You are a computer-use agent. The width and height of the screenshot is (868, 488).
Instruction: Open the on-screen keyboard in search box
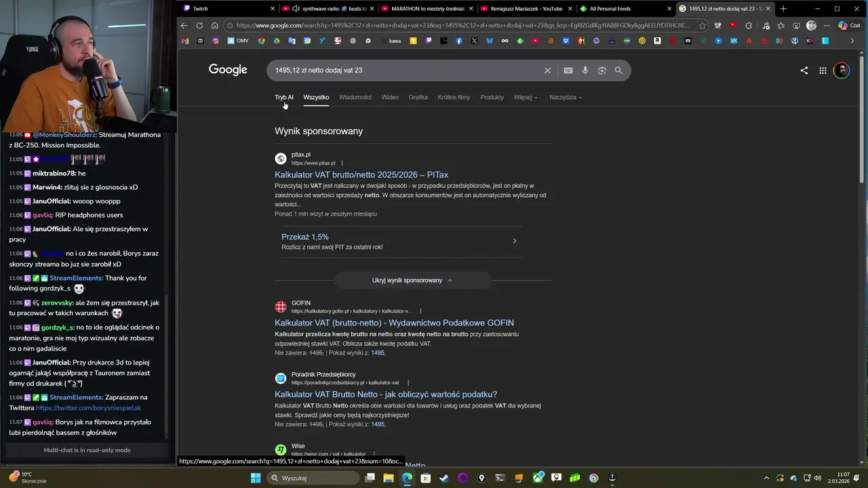(x=568, y=70)
